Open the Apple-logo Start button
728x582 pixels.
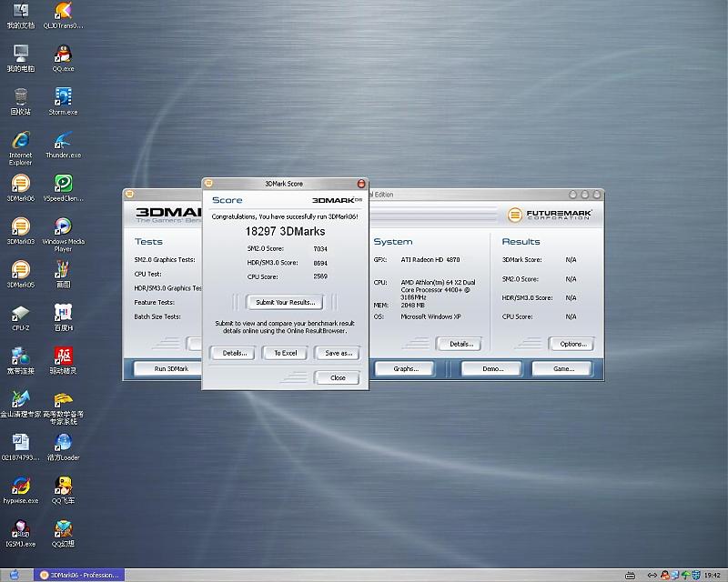pyautogui.click(x=14, y=575)
